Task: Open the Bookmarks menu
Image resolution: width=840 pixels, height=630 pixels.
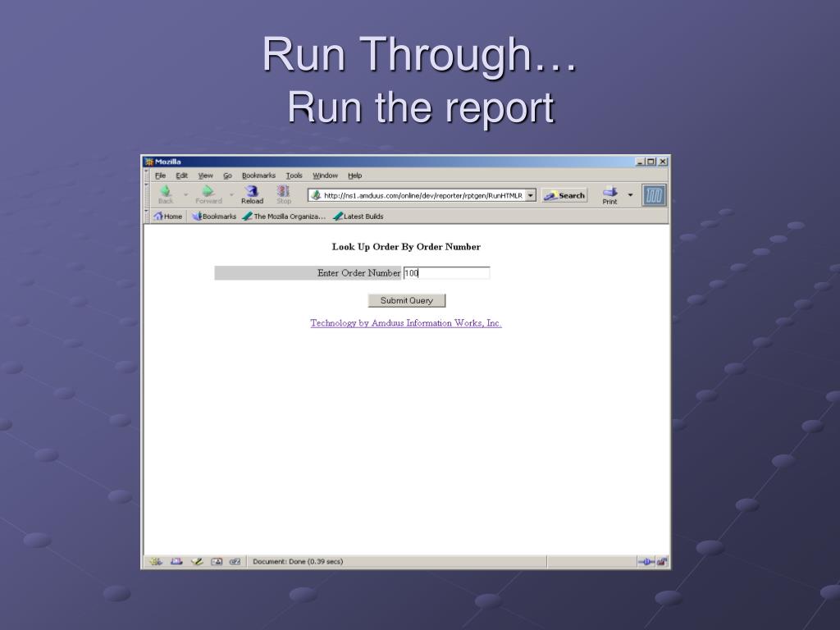Action: click(258, 176)
